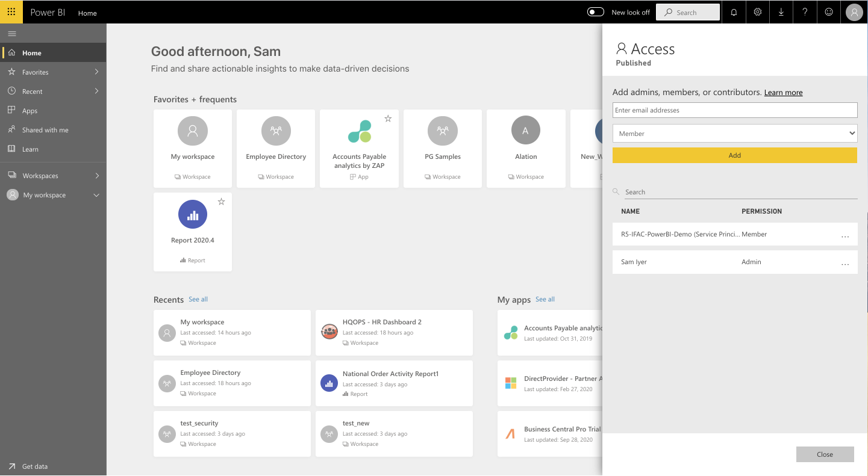Toggle the New look switch
The width and height of the screenshot is (868, 476).
point(596,12)
